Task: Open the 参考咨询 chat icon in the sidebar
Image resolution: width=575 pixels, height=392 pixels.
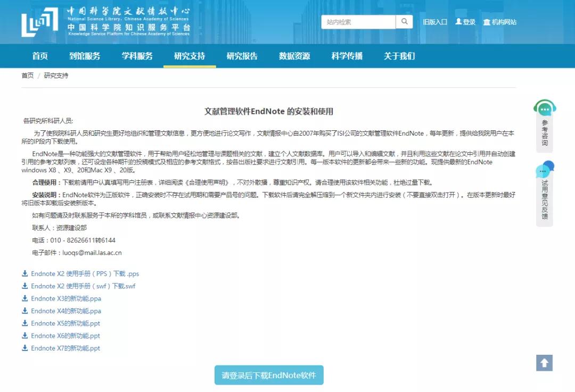Action: (544, 108)
